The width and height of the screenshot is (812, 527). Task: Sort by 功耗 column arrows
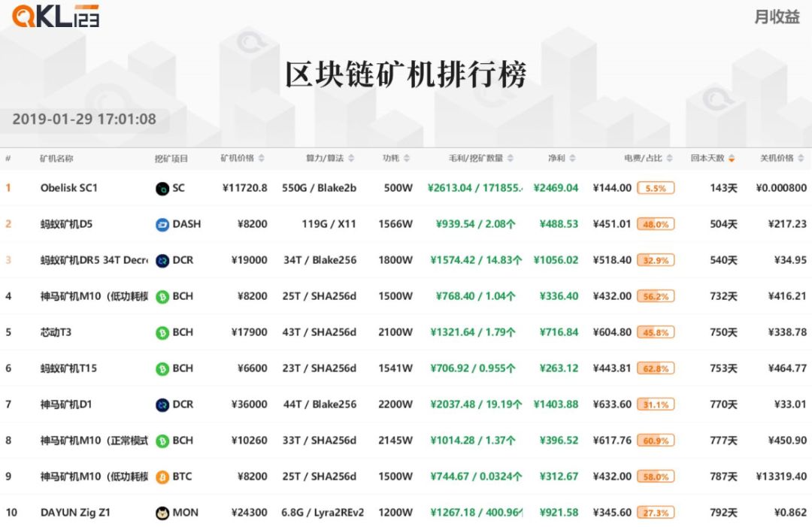pos(407,159)
